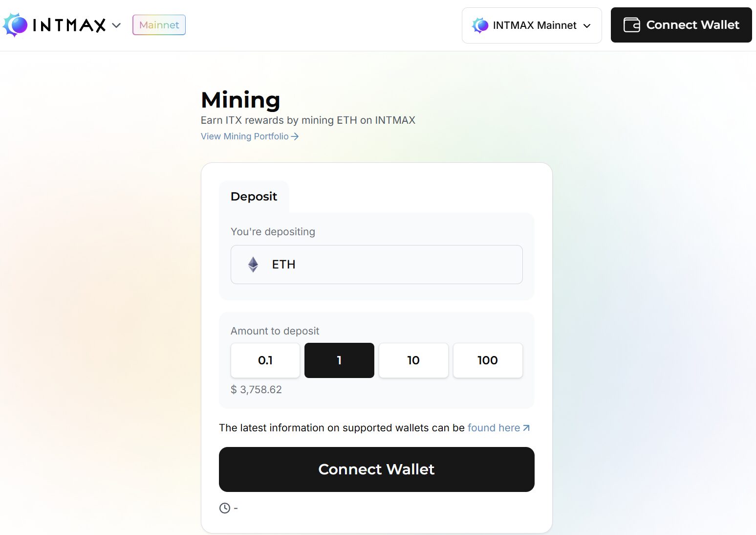Click the Ethereum icon in the token selector
756x535 pixels.
tap(253, 265)
